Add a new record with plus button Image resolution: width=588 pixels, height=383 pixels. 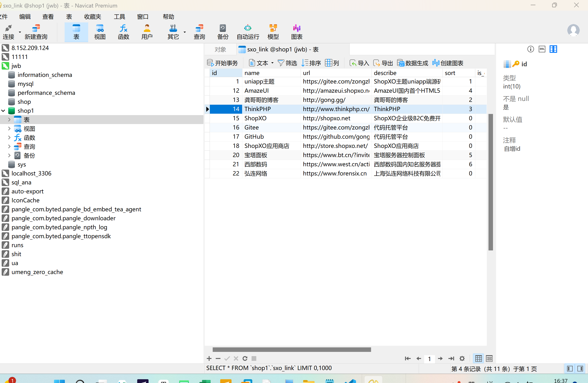point(209,358)
